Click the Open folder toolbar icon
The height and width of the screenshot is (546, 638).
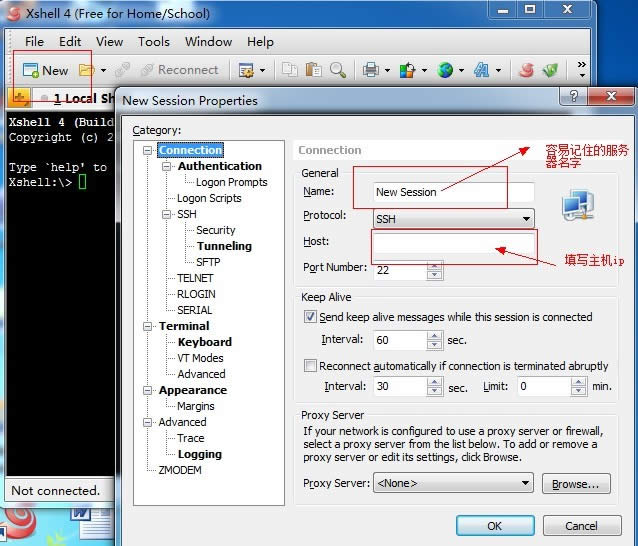pyautogui.click(x=87, y=70)
